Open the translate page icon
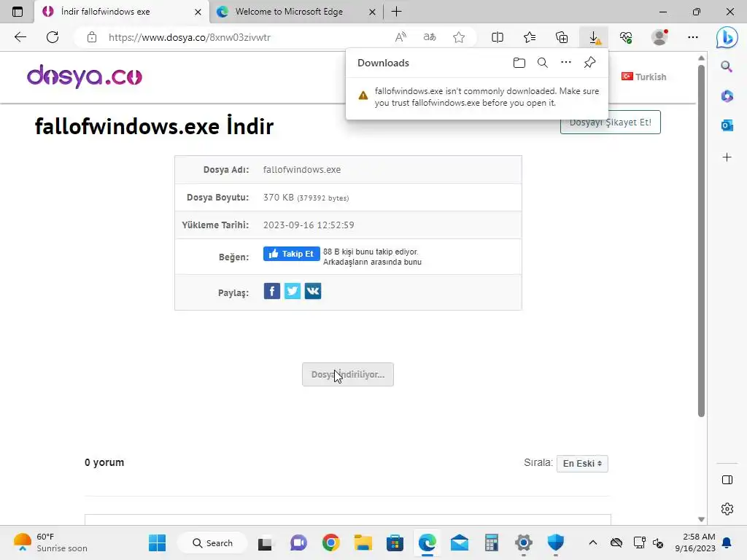 coord(430,37)
